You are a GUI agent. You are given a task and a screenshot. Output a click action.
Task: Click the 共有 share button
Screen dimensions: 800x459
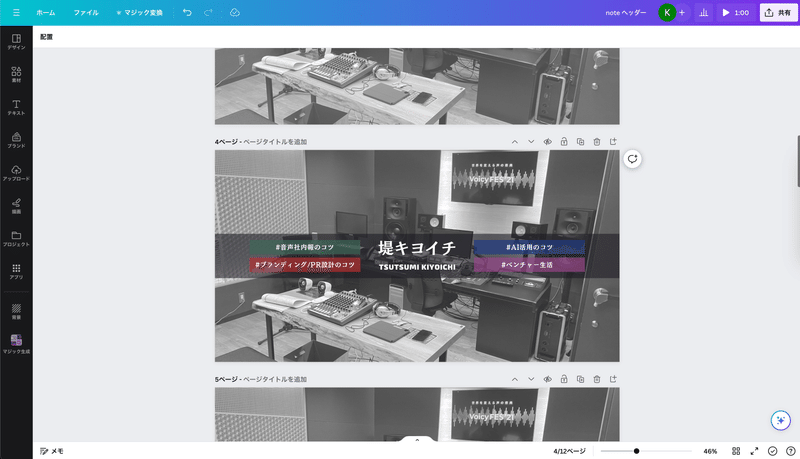point(778,13)
